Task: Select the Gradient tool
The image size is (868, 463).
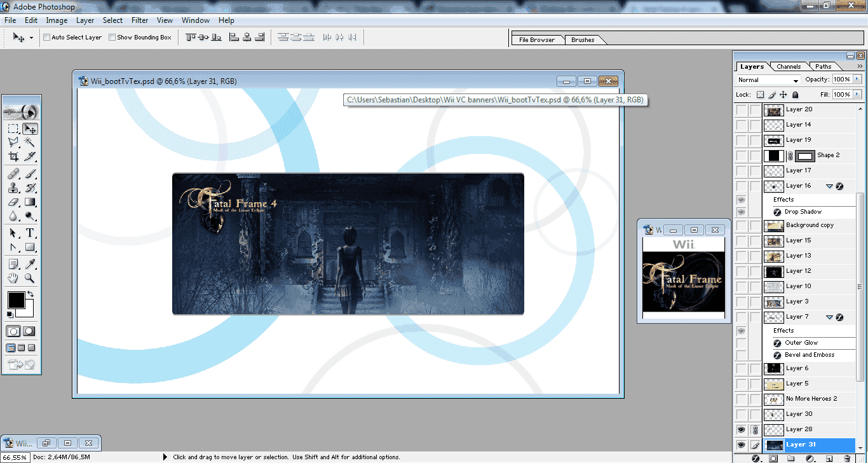Action: pos(30,202)
